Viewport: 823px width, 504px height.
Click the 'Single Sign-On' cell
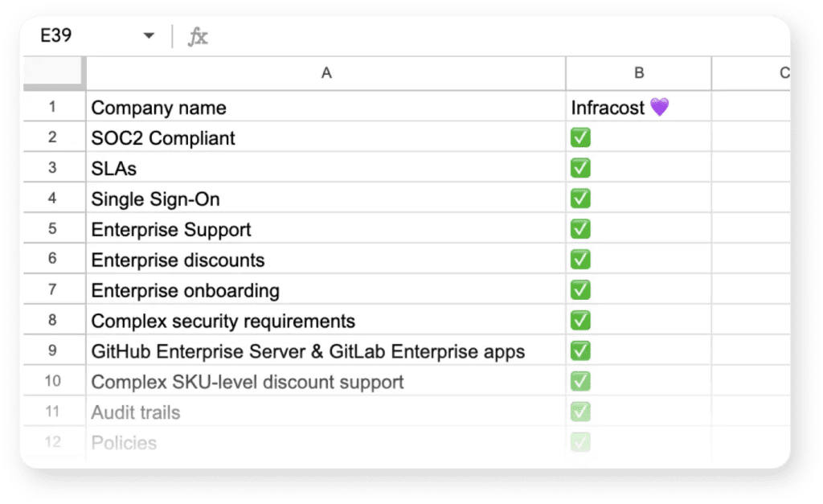pyautogui.click(x=326, y=199)
